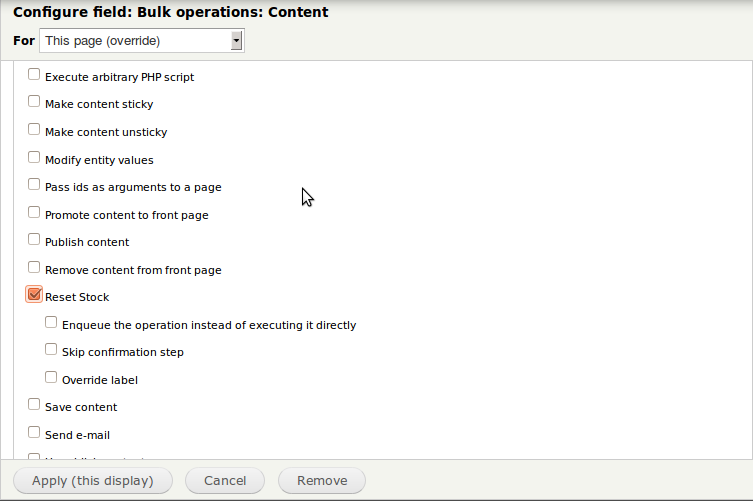This screenshot has height=501, width=753.
Task: Enable the Send e-mail operation
Action: click(34, 433)
